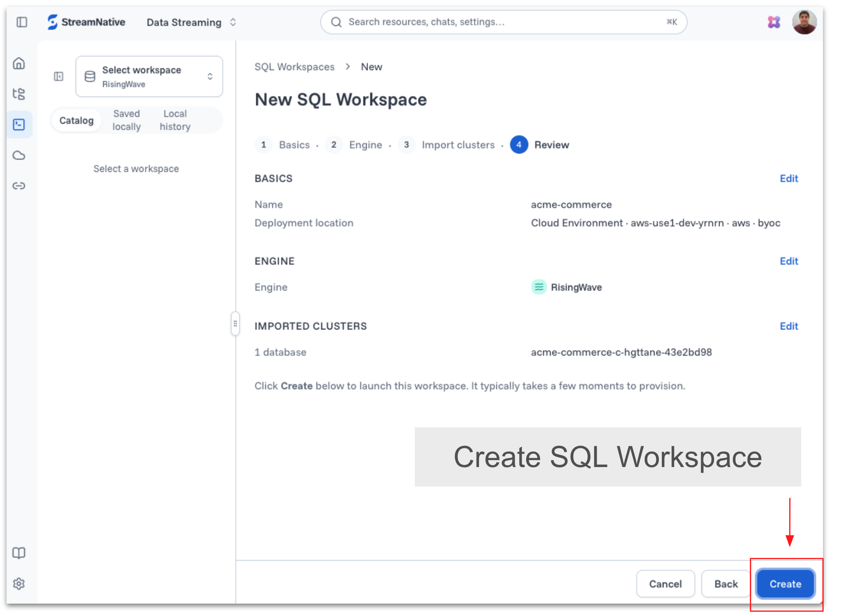Go to step 2 Engine
The width and height of the screenshot is (842, 616).
click(x=354, y=145)
